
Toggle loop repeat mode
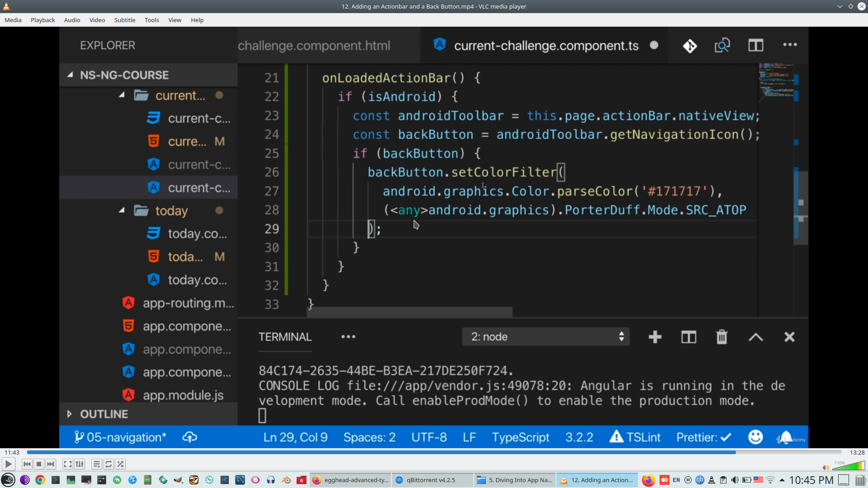click(x=108, y=464)
